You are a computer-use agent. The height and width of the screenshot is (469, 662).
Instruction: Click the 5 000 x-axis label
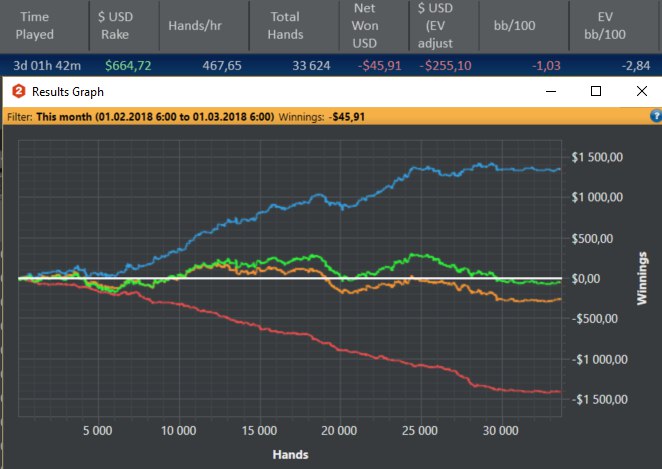98,431
